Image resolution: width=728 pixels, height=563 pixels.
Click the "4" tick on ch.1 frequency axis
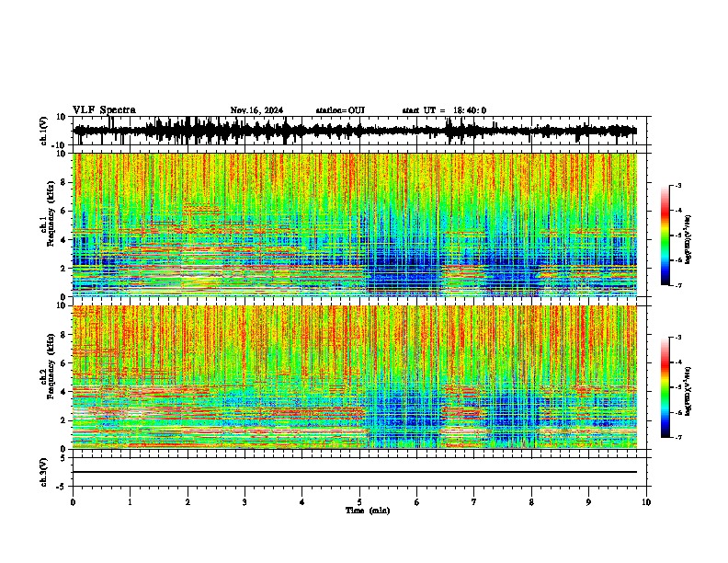click(63, 240)
